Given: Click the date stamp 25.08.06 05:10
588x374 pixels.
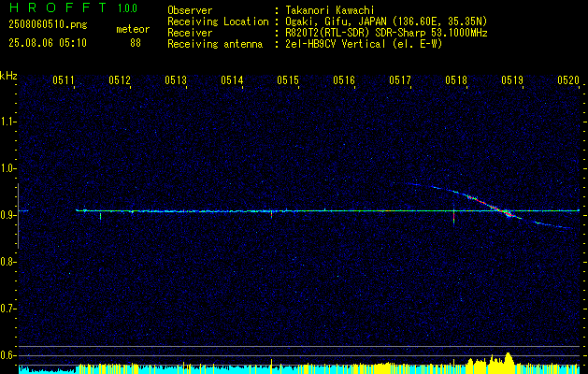Looking at the screenshot, I should (x=48, y=43).
